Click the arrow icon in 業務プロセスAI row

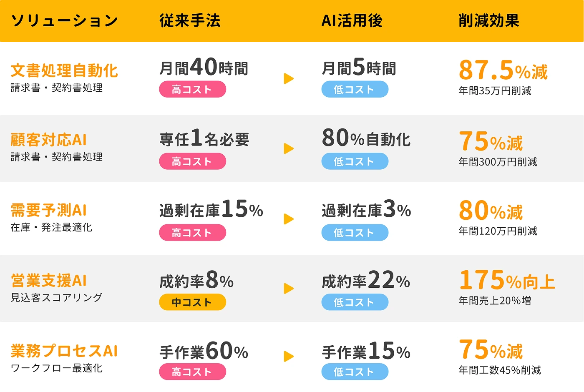pyautogui.click(x=289, y=357)
